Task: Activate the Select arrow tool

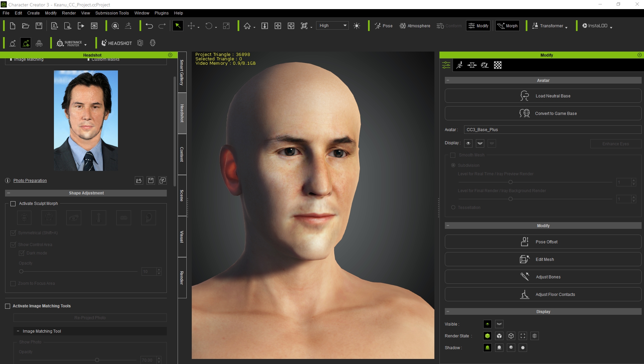Action: click(x=178, y=26)
